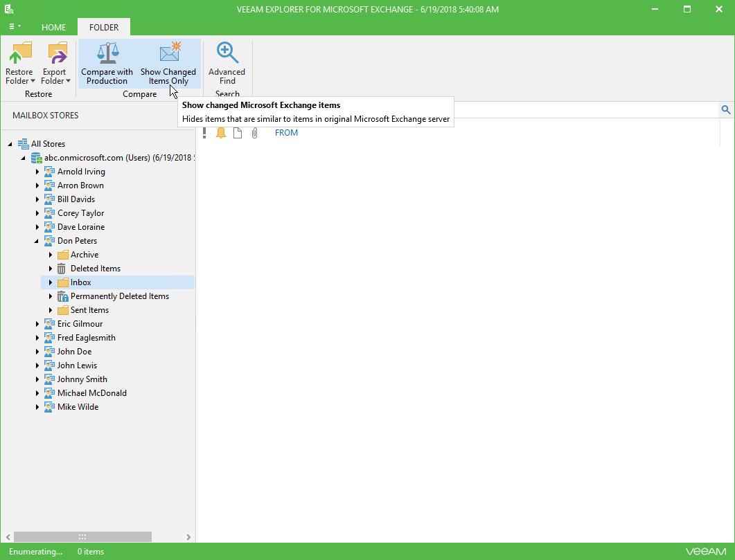Click the Veeam app icon in title bar
The image size is (735, 560).
9,9
